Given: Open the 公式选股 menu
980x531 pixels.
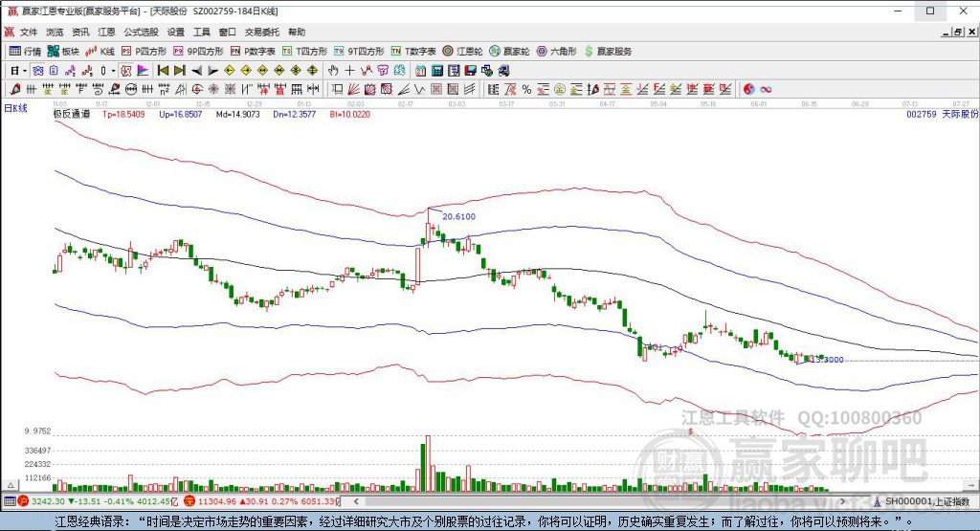Looking at the screenshot, I should coord(142,32).
